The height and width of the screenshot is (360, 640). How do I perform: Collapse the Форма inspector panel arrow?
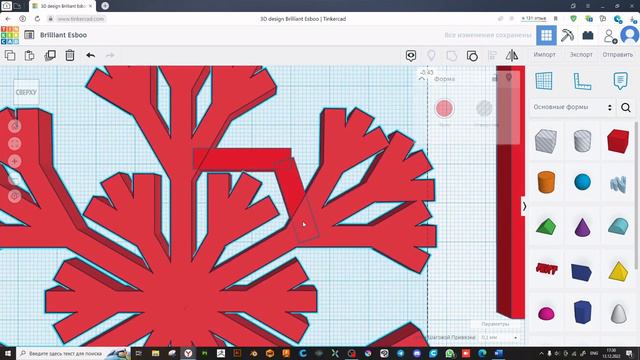(x=422, y=78)
